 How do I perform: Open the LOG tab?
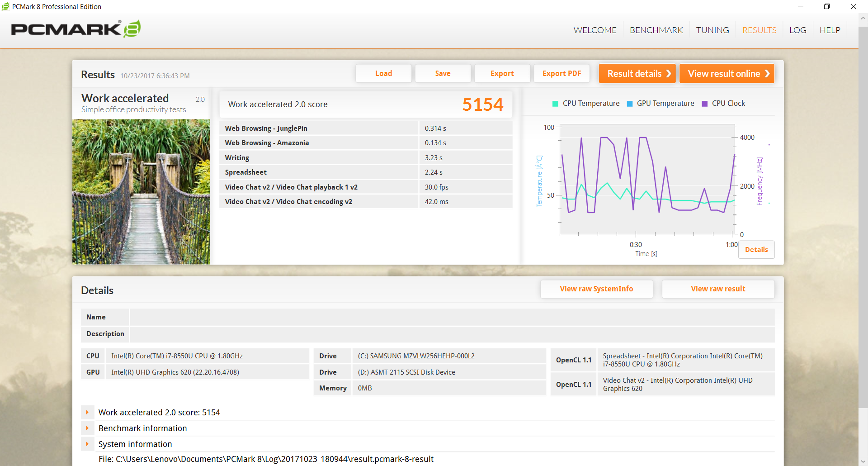point(798,30)
